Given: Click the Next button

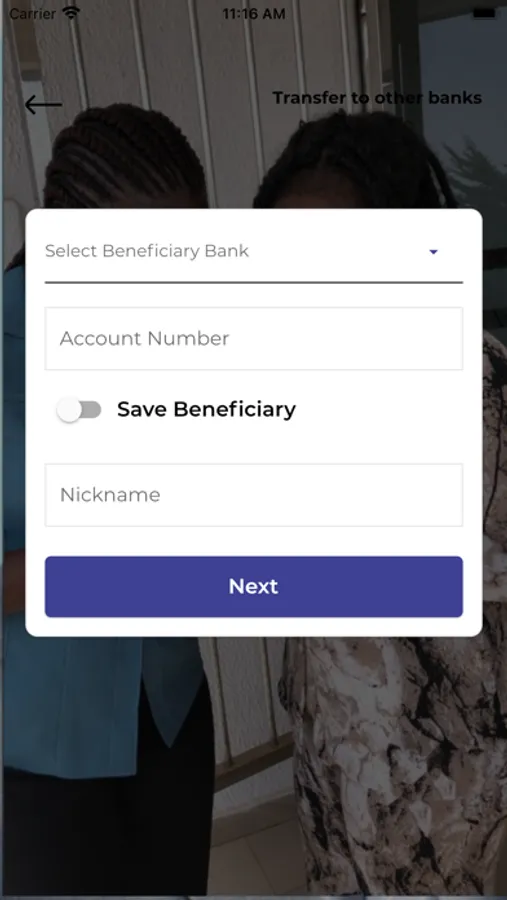Looking at the screenshot, I should [x=253, y=586].
